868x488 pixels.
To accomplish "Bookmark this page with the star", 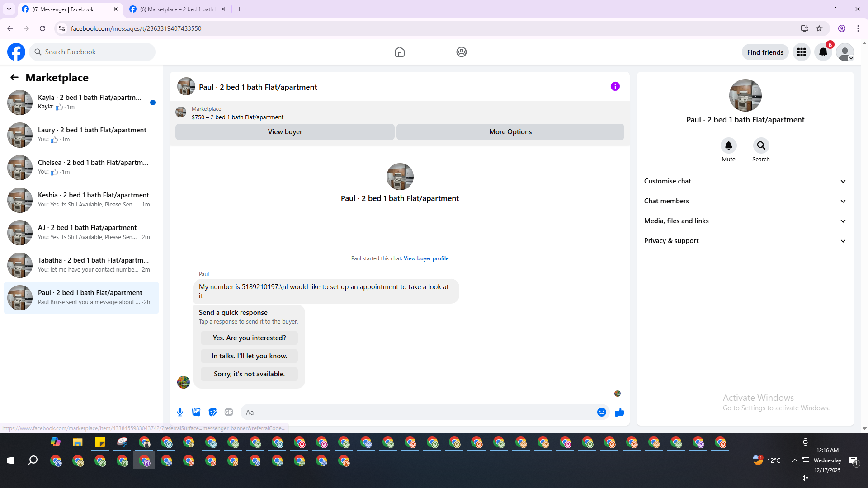I will coord(819,28).
